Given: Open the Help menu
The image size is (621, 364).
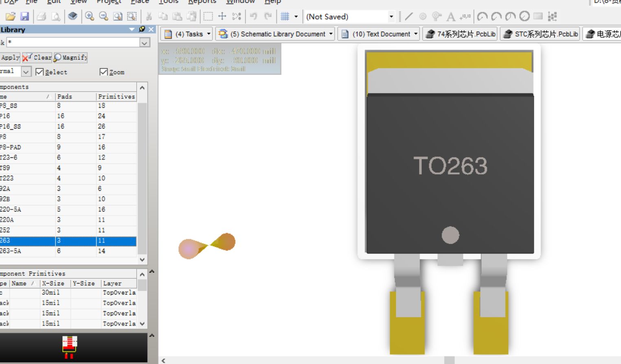Looking at the screenshot, I should tap(272, 2).
